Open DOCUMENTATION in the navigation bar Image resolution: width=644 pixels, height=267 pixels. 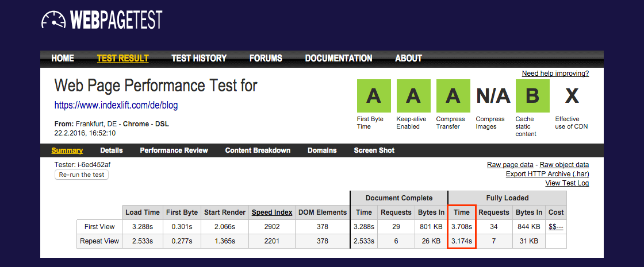pyautogui.click(x=339, y=58)
